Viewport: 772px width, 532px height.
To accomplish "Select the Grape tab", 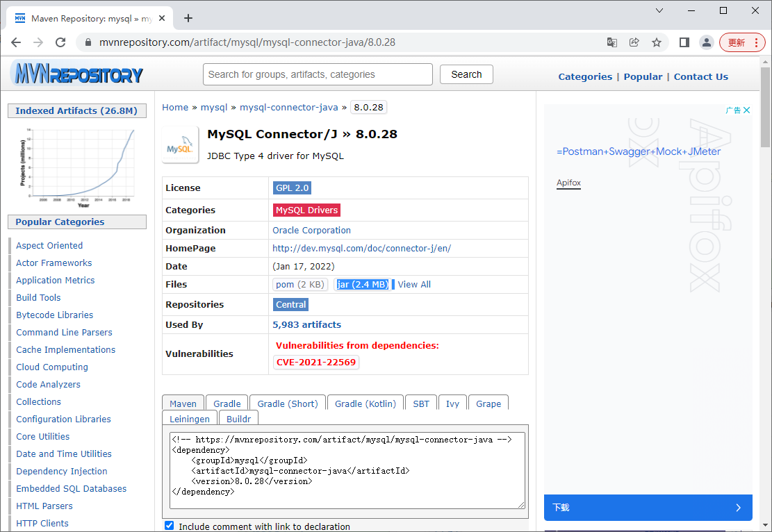I will click(488, 403).
